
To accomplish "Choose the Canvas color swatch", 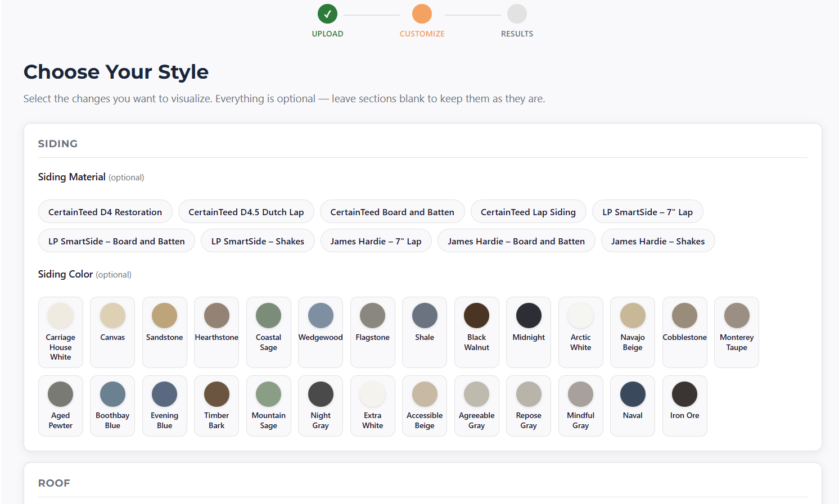I will point(112,332).
